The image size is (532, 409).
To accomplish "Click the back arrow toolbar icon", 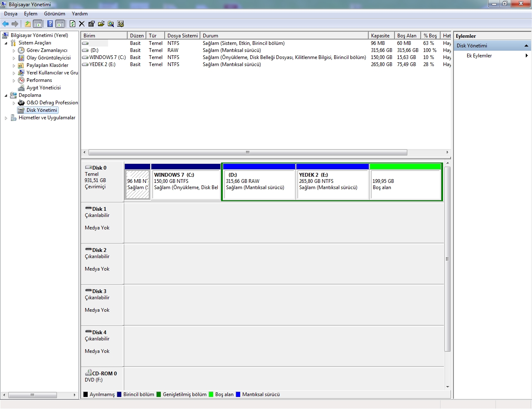I will (x=5, y=24).
